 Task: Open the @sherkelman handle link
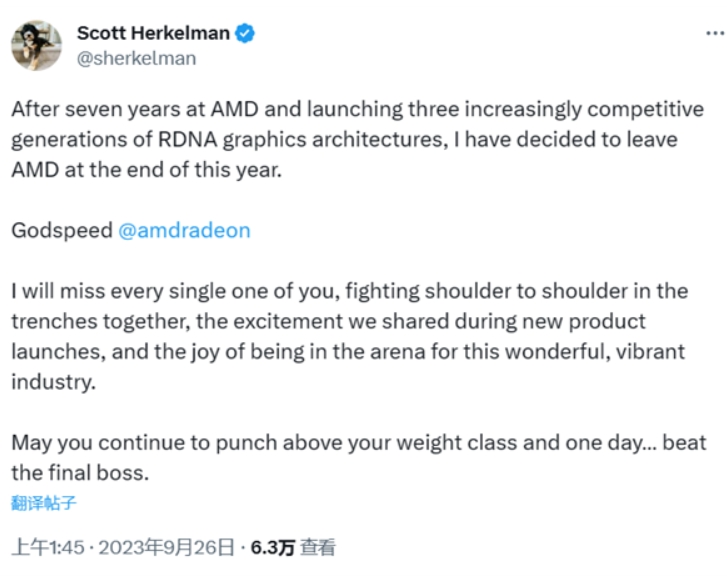point(136,58)
